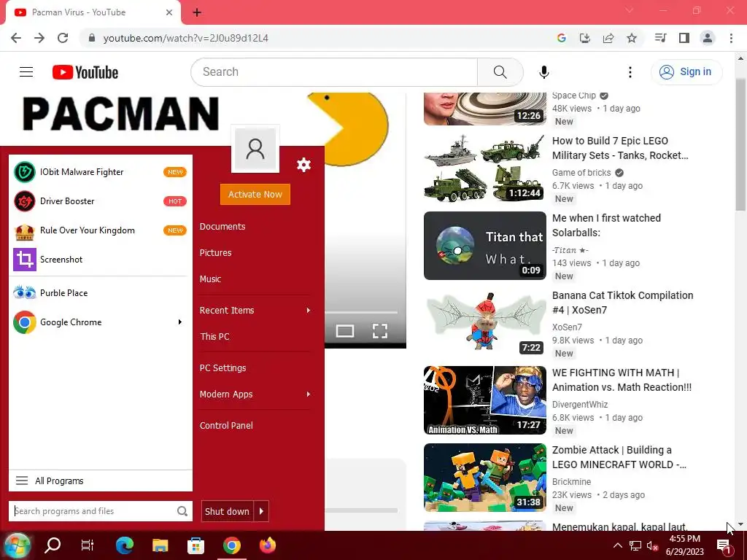This screenshot has height=560, width=747.
Task: Share this page icon in Chrome
Action: tap(608, 38)
